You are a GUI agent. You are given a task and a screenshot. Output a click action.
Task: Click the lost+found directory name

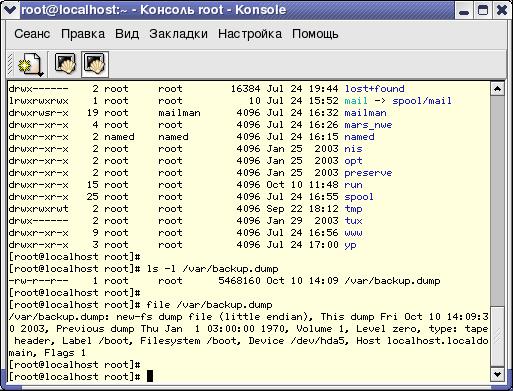click(x=374, y=89)
